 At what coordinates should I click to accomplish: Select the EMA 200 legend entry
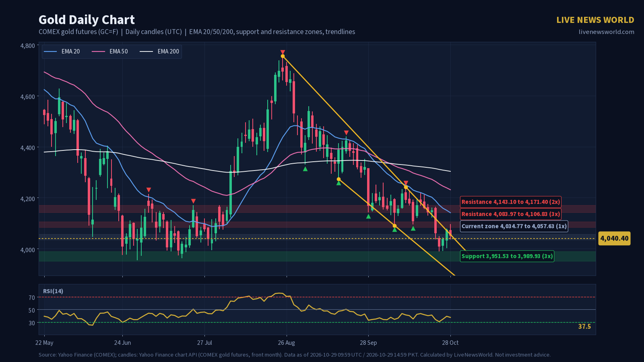click(159, 51)
